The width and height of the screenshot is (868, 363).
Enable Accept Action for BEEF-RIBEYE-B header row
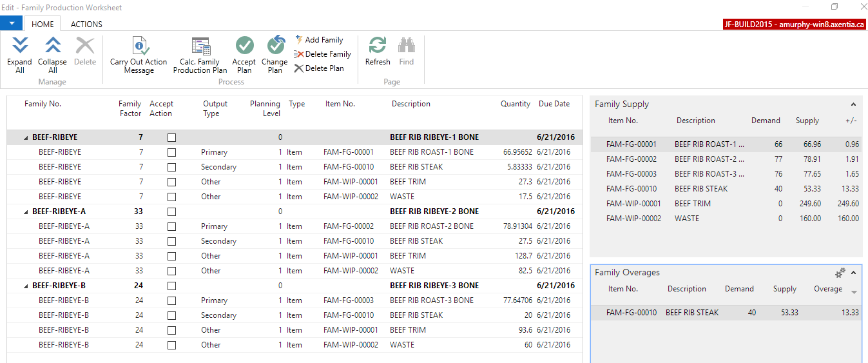(x=171, y=286)
